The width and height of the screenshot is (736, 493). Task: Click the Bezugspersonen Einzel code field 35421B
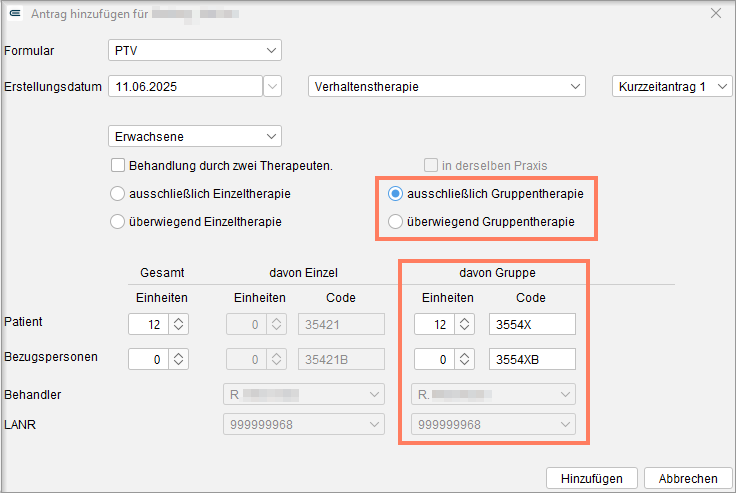point(341,359)
